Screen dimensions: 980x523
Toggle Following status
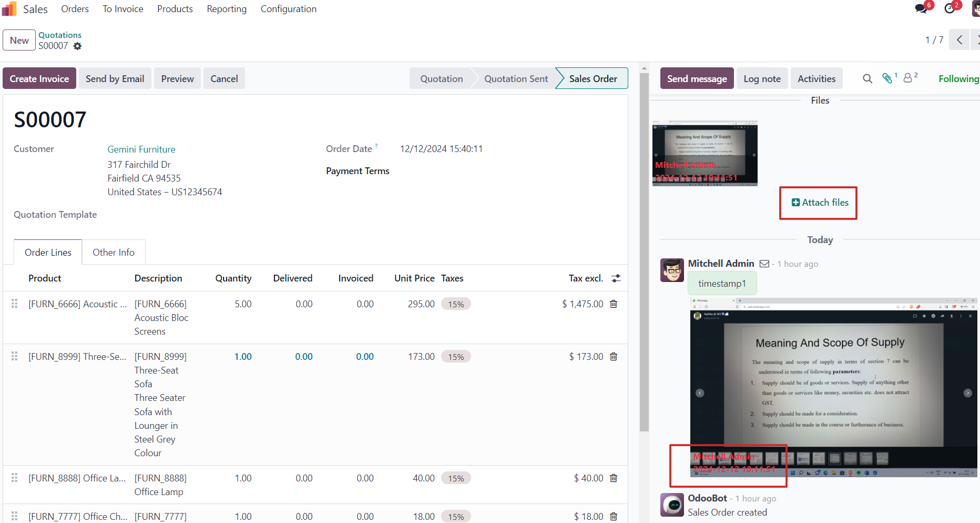click(959, 78)
